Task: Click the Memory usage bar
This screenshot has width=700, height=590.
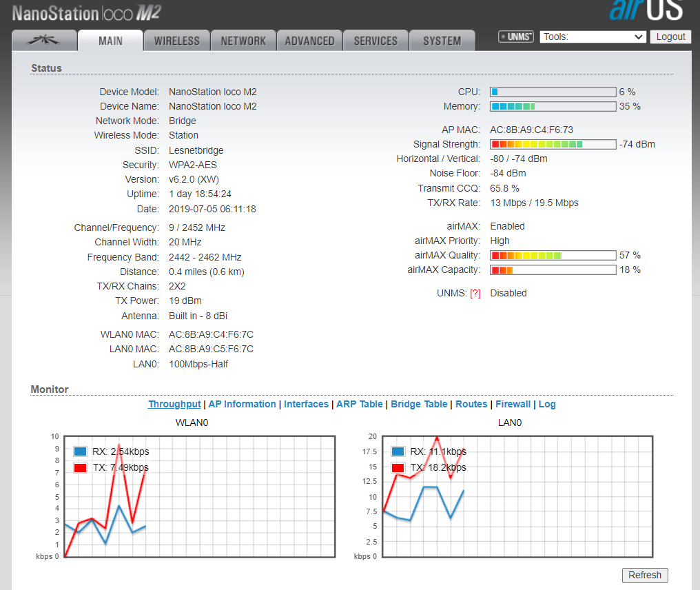Action: [553, 106]
